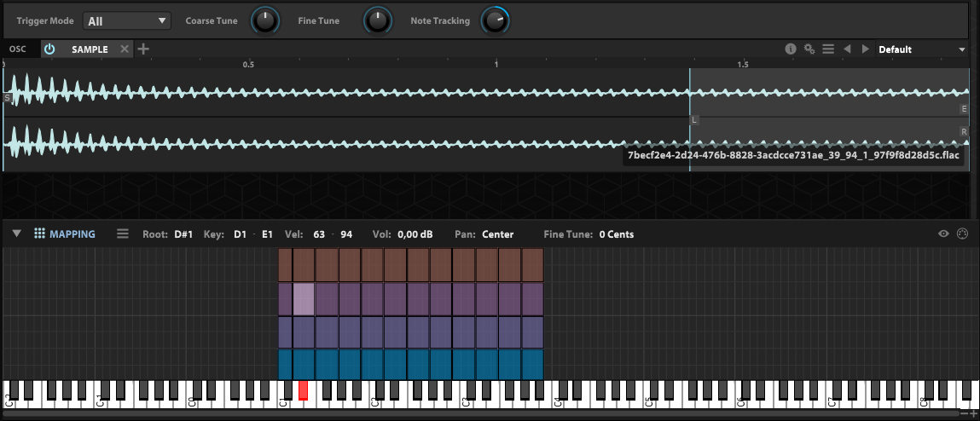The height and width of the screenshot is (421, 980).
Task: Add a new oscillator with plus icon
Action: pos(143,49)
